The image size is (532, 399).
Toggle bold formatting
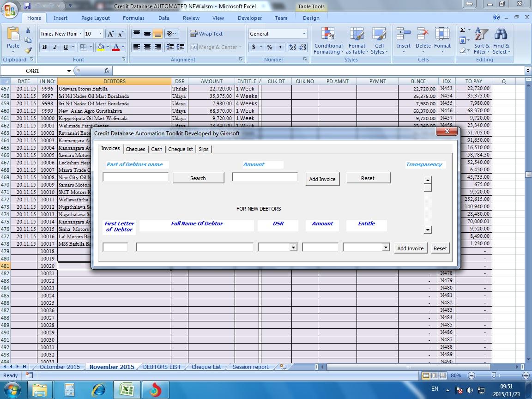pyautogui.click(x=44, y=47)
